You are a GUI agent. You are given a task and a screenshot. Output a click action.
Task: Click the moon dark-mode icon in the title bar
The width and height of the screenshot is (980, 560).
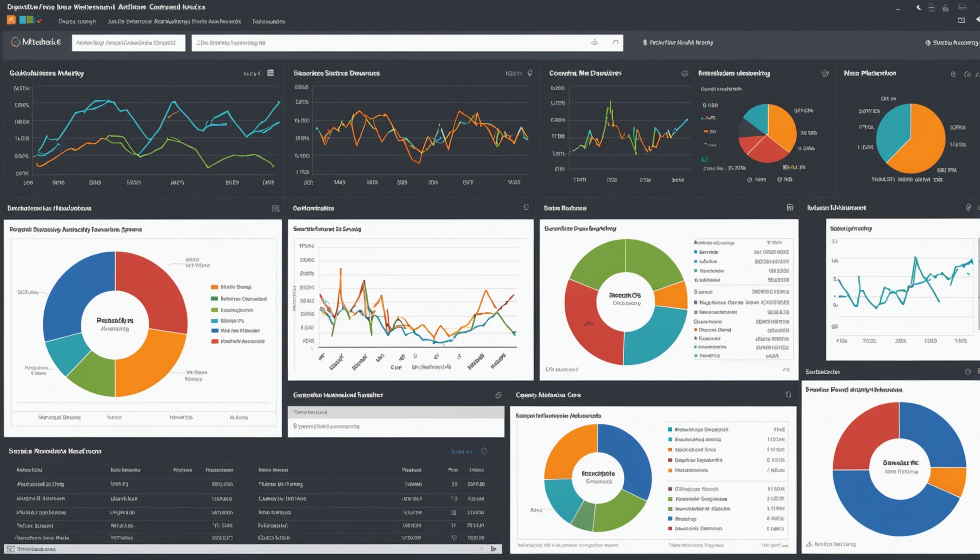919,7
